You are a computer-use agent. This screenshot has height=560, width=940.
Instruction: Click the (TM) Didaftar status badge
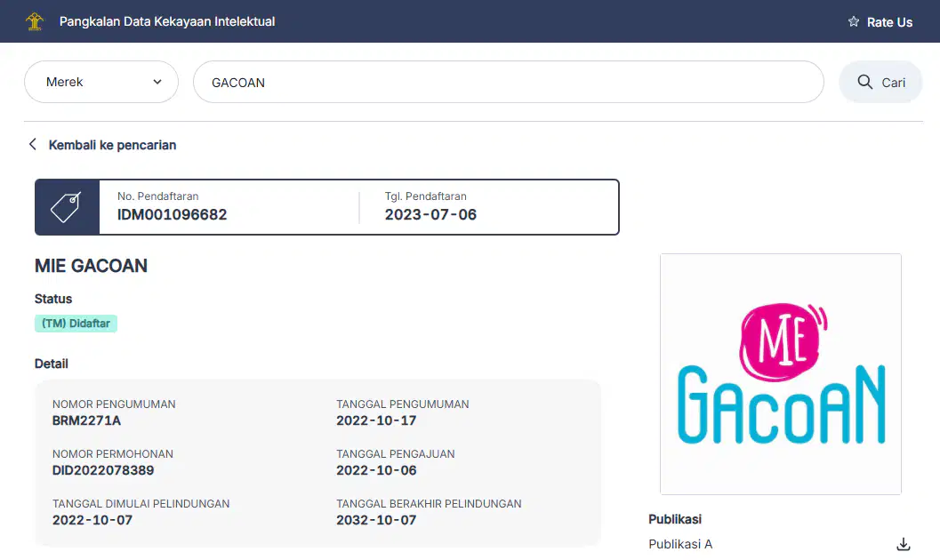(x=76, y=324)
